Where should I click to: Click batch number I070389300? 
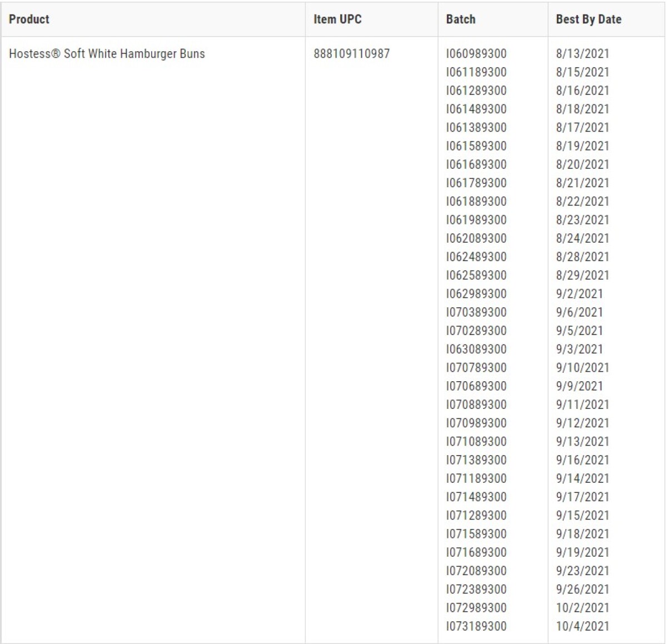(x=476, y=312)
